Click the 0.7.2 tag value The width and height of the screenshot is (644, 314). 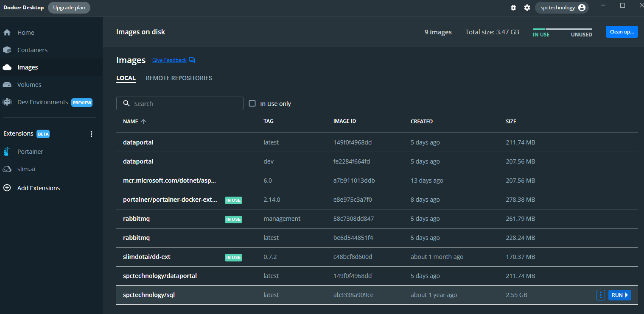click(270, 257)
